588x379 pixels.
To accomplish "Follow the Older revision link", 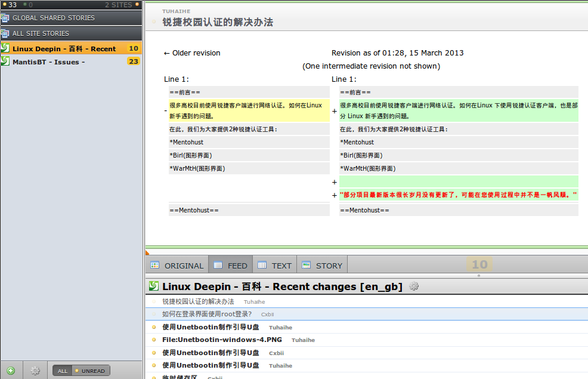I will tap(192, 53).
